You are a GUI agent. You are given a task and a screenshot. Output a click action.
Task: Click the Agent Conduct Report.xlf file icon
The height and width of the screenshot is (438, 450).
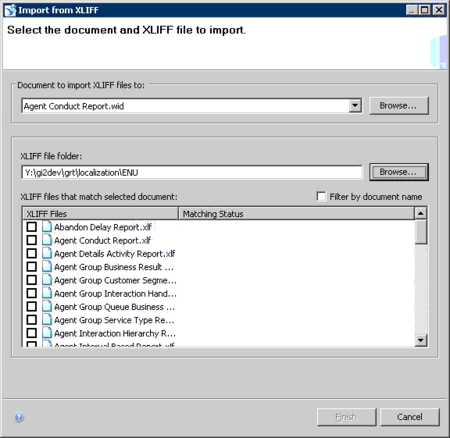pos(47,240)
